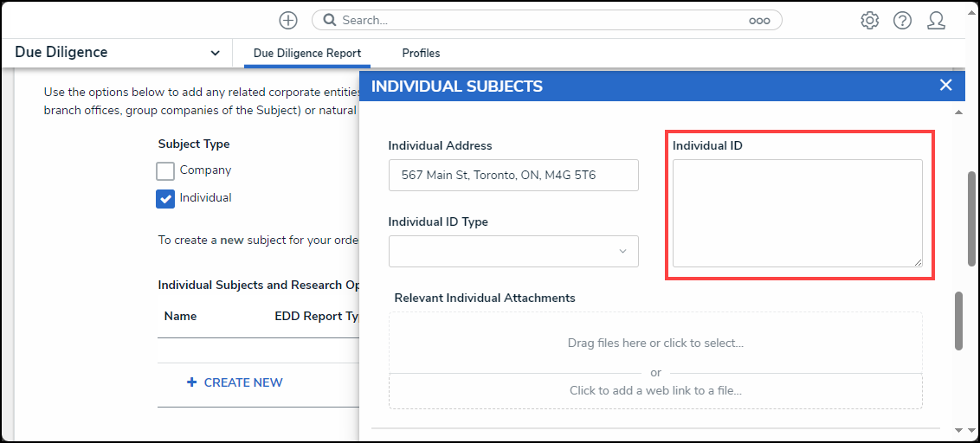The image size is (980, 443).
Task: Click to add a web link to a file
Action: pyautogui.click(x=655, y=391)
